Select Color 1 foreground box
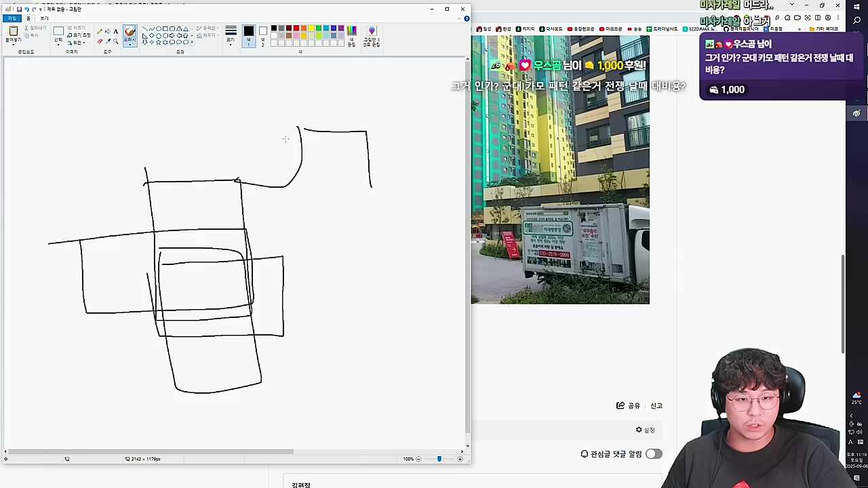 tap(249, 35)
